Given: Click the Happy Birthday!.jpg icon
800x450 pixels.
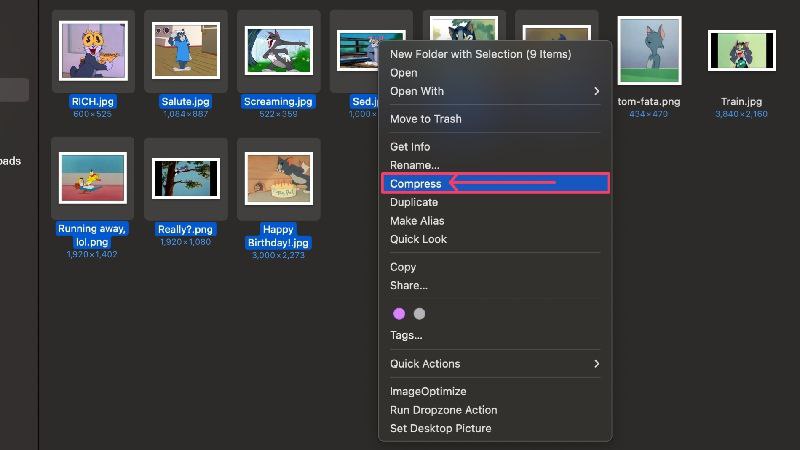Looking at the screenshot, I should (279, 178).
